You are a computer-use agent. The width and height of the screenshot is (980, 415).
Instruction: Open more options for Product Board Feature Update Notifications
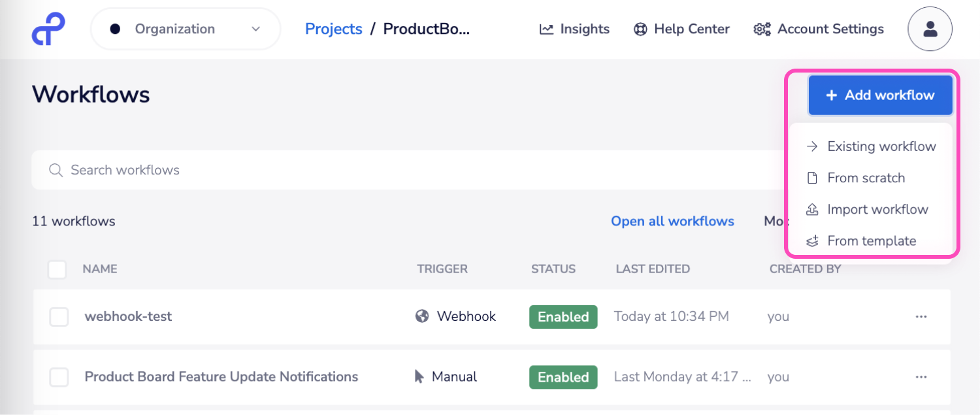921,376
